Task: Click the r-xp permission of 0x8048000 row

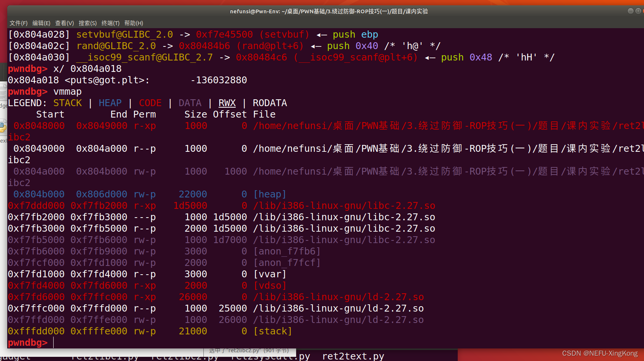Action: point(144,126)
